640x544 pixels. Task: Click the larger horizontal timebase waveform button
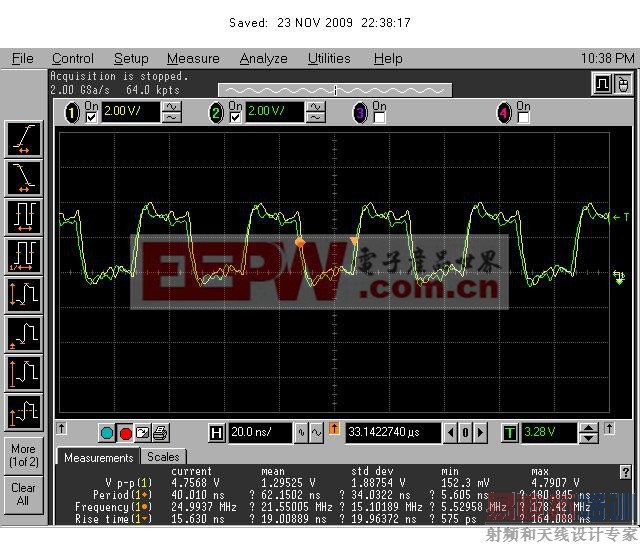click(x=317, y=433)
